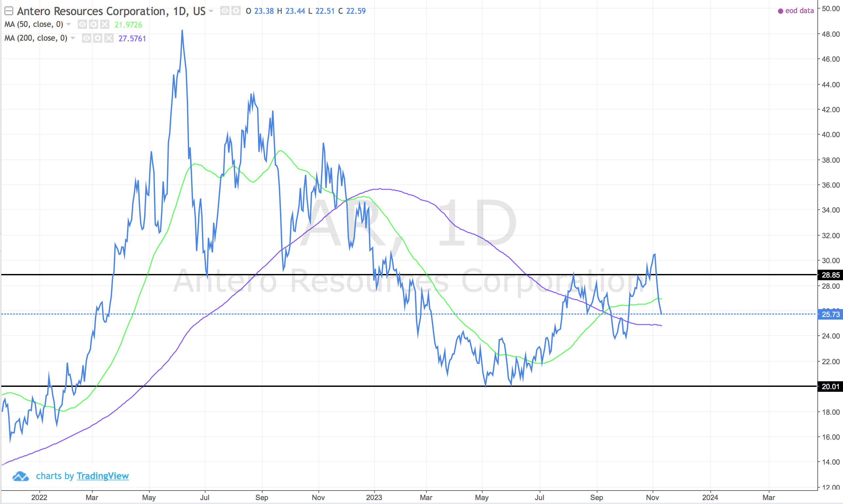Toggle visibility eye for the Antero Resources series
Viewport: 843px width, 504px height.
pyautogui.click(x=225, y=11)
